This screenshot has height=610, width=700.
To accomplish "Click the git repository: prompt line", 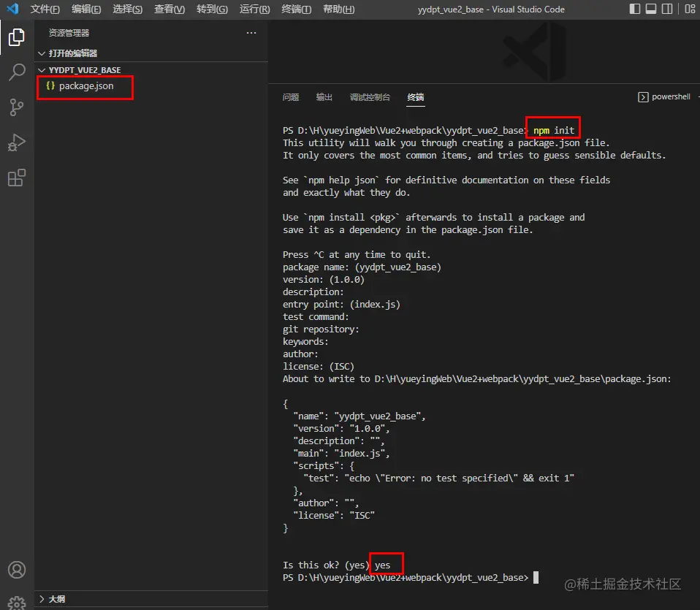I will coord(321,329).
